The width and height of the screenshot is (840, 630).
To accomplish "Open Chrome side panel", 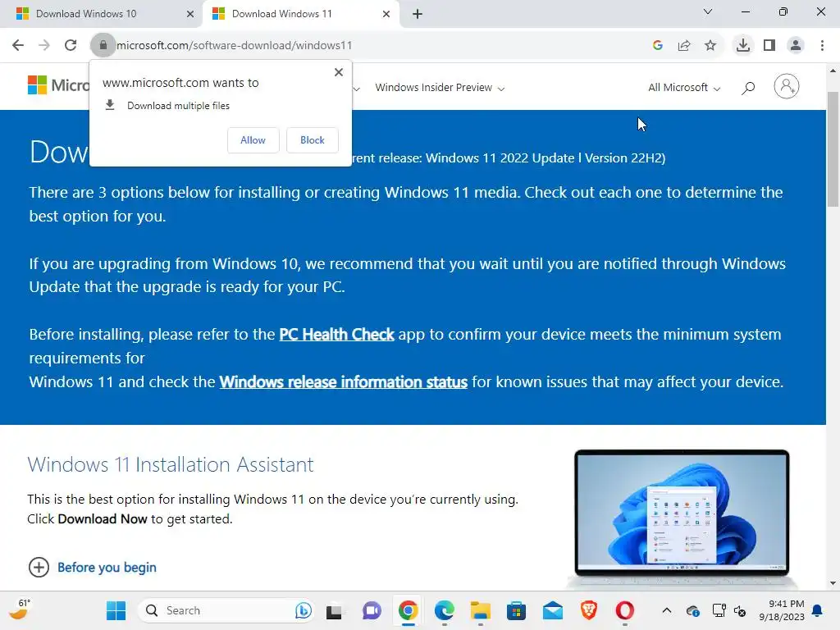I will [x=769, y=46].
